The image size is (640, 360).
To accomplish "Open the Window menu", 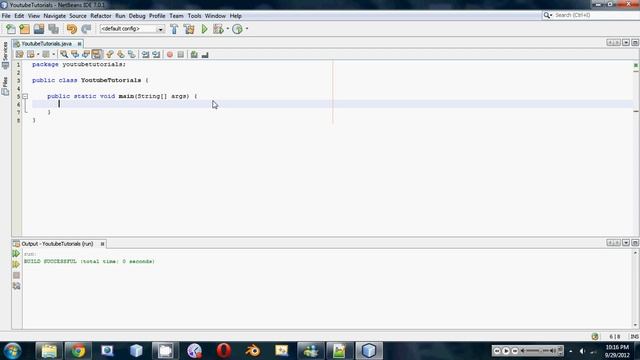I will click(x=215, y=16).
